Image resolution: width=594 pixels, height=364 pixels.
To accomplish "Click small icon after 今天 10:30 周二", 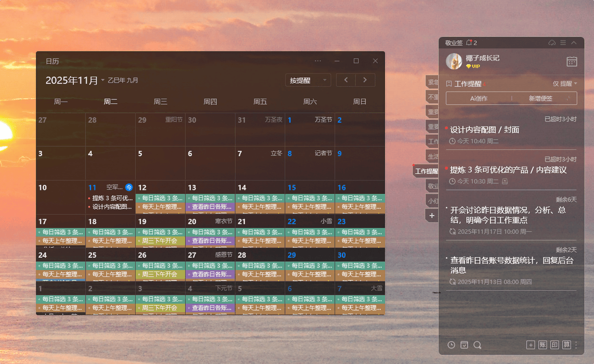I will point(504,182).
